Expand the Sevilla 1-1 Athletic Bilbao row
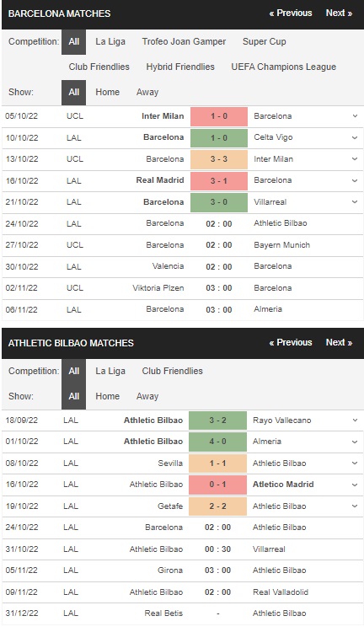The image size is (364, 632). pyautogui.click(x=355, y=463)
